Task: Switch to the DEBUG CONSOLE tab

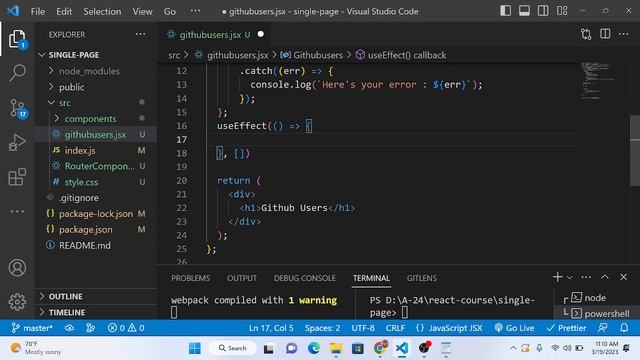Action: [304, 278]
